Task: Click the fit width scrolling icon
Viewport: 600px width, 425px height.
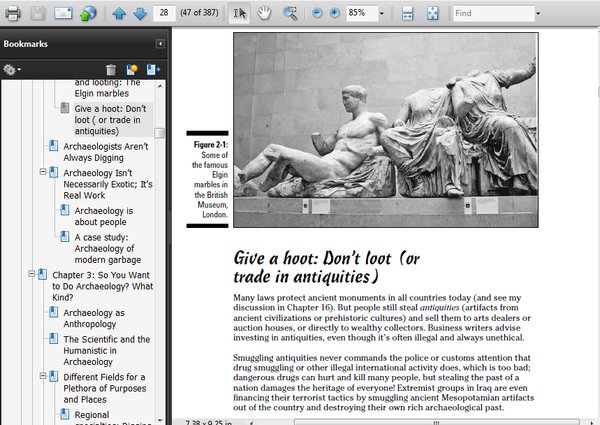Action: (407, 13)
